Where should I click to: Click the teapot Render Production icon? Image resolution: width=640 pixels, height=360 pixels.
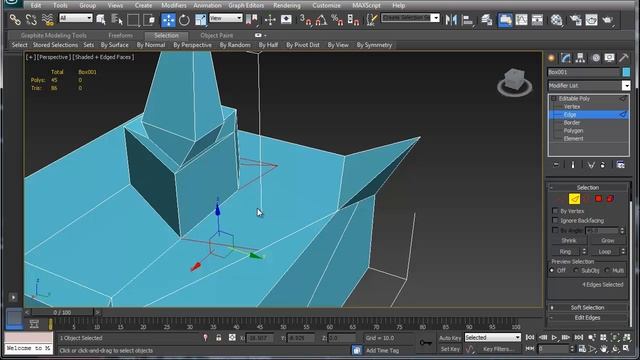608,20
